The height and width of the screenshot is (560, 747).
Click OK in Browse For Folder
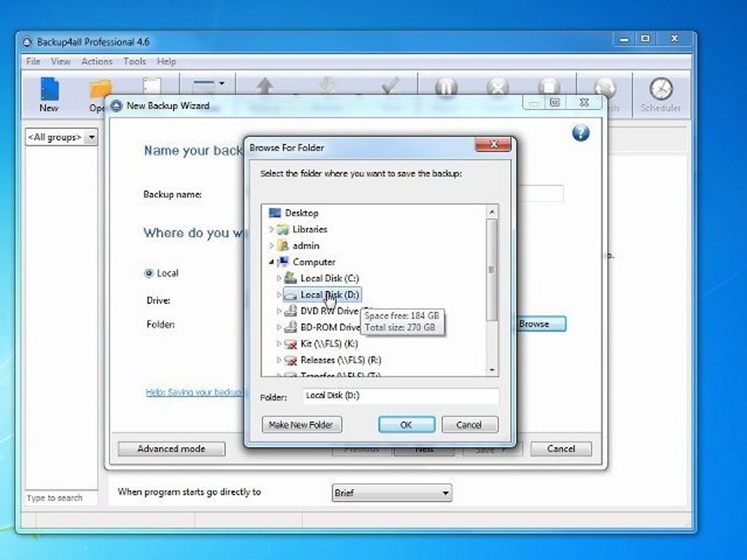coord(406,425)
